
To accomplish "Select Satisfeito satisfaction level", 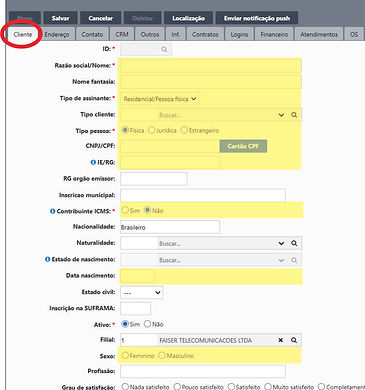I will coord(231,386).
